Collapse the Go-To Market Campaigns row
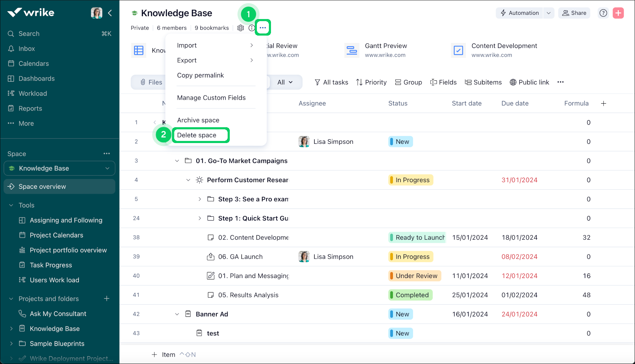Screen dimensions: 635x364 (177, 161)
